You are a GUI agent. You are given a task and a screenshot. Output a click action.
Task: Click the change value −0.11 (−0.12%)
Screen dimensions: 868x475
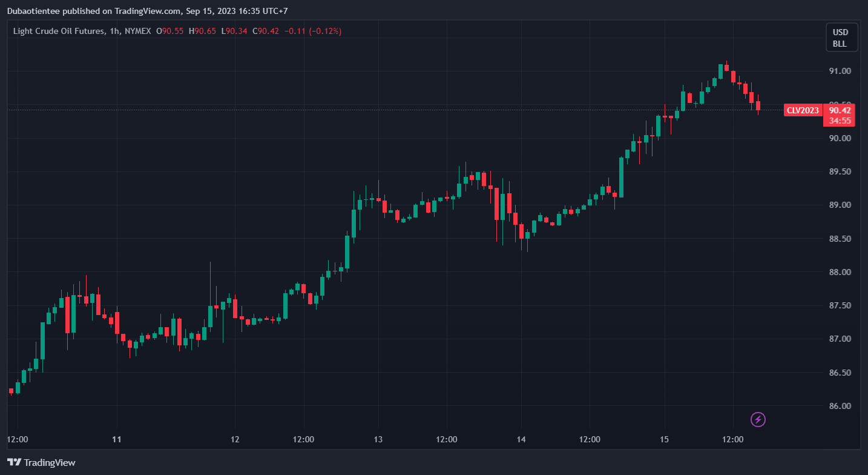[x=312, y=31]
